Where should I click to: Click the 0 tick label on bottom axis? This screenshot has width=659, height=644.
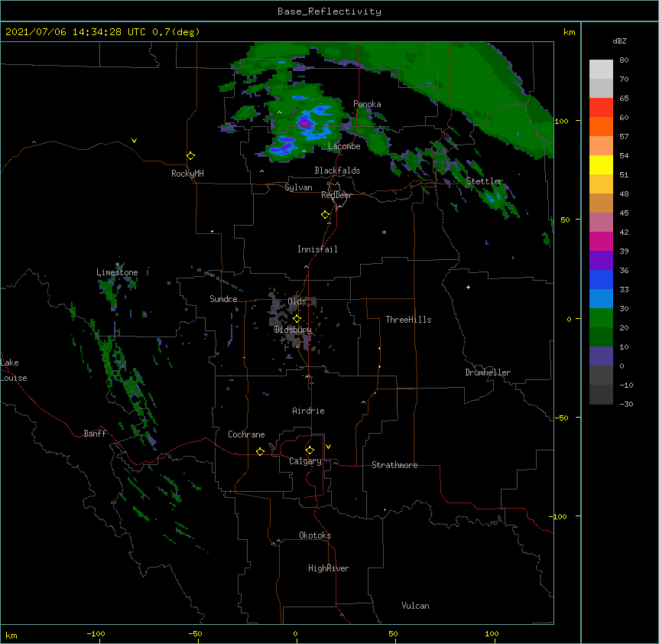(x=295, y=633)
